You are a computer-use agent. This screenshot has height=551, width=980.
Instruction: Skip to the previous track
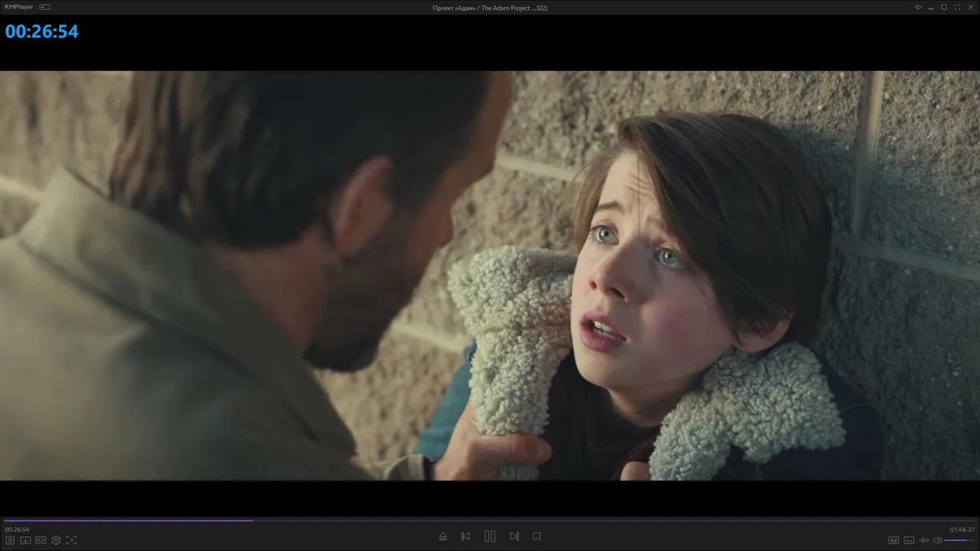click(465, 536)
